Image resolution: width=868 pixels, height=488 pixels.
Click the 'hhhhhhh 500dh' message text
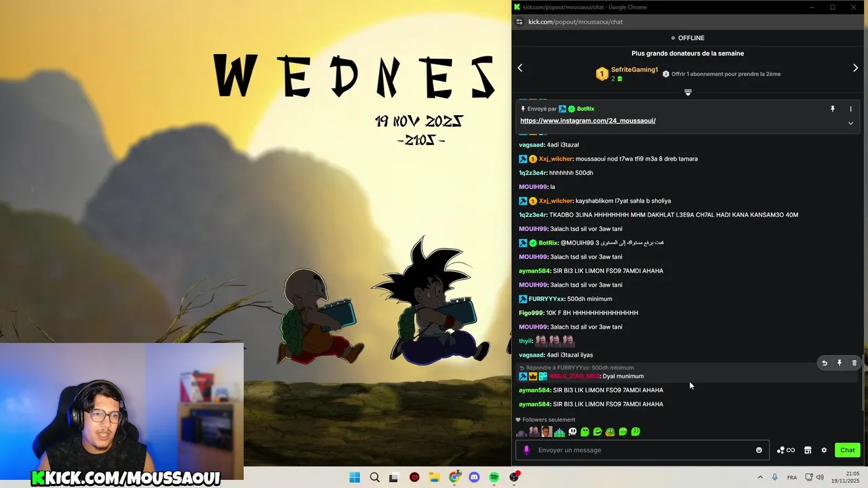tap(571, 173)
